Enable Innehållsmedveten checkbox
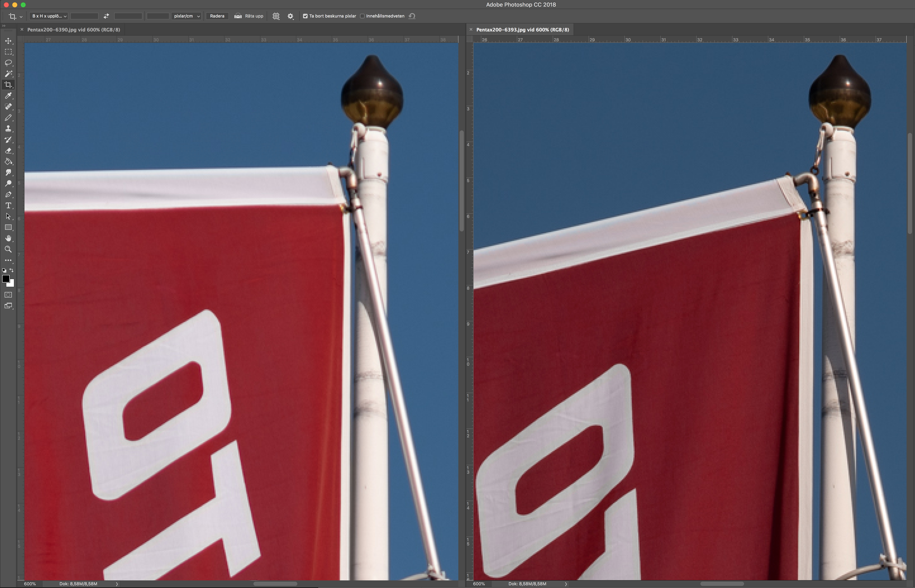 click(x=362, y=16)
